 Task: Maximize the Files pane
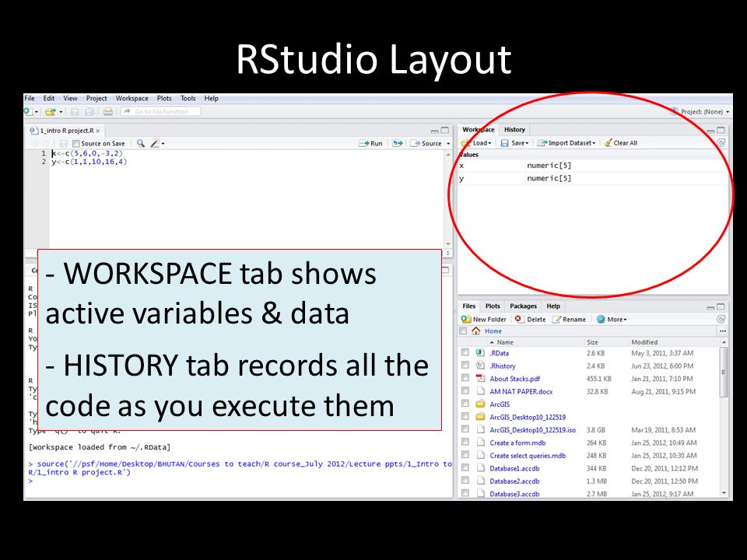(721, 306)
